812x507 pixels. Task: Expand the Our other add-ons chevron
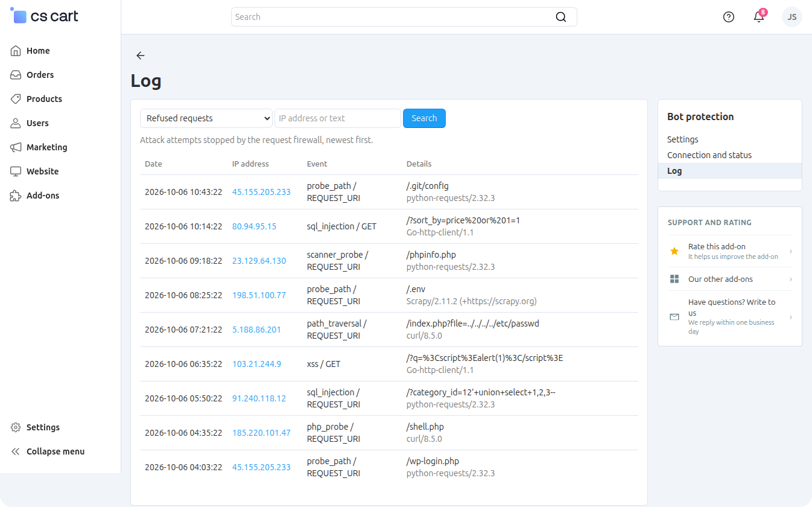tap(791, 279)
